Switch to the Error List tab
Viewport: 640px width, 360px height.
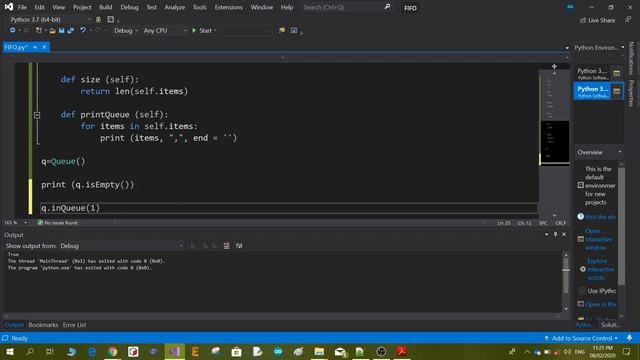coord(74,325)
